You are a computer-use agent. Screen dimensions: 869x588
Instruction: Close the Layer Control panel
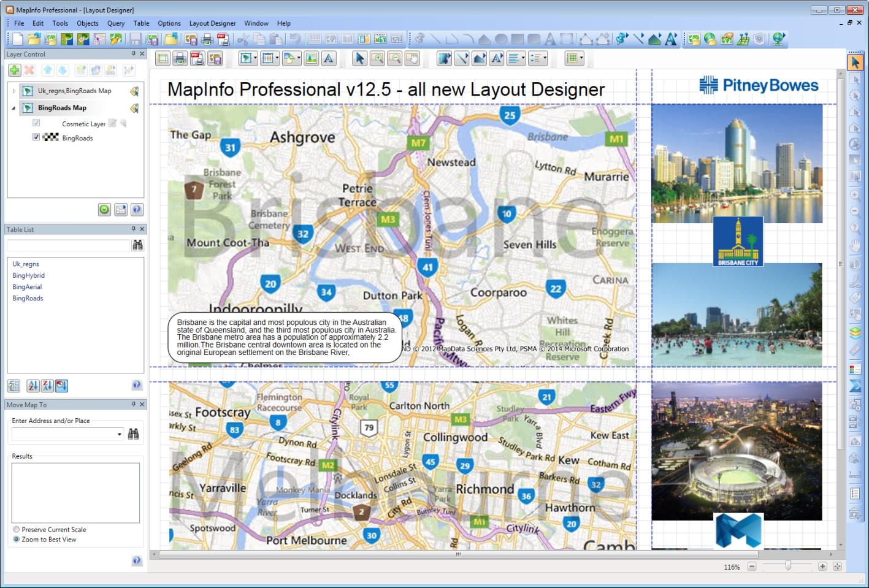pyautogui.click(x=142, y=54)
